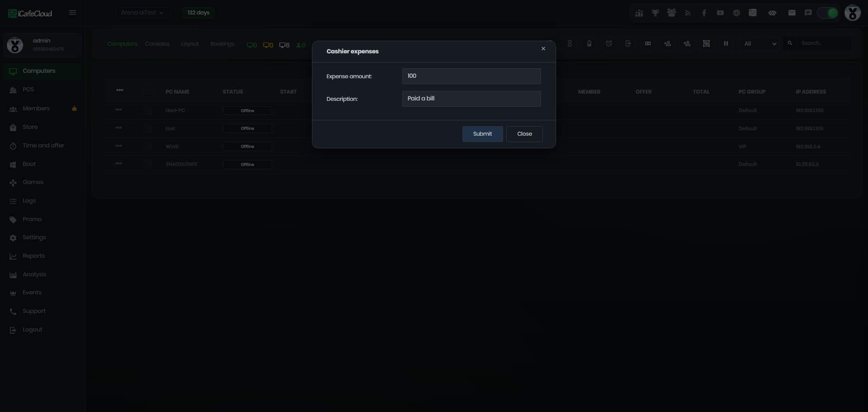The height and width of the screenshot is (412, 868).
Task: Click the plus-person add member toolbar icon
Action: coord(687,44)
